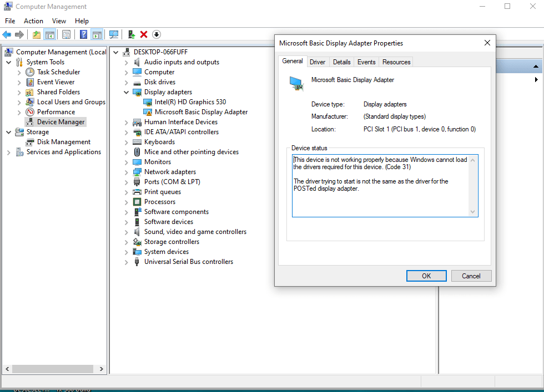Select Intel(R) HD Graphics 530 device

coord(190,102)
